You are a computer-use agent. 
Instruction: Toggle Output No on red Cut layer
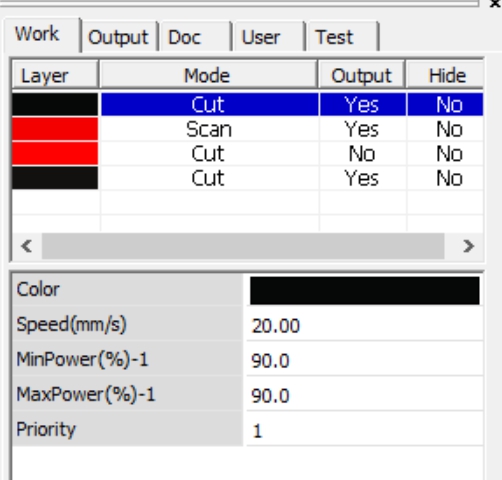(x=362, y=154)
